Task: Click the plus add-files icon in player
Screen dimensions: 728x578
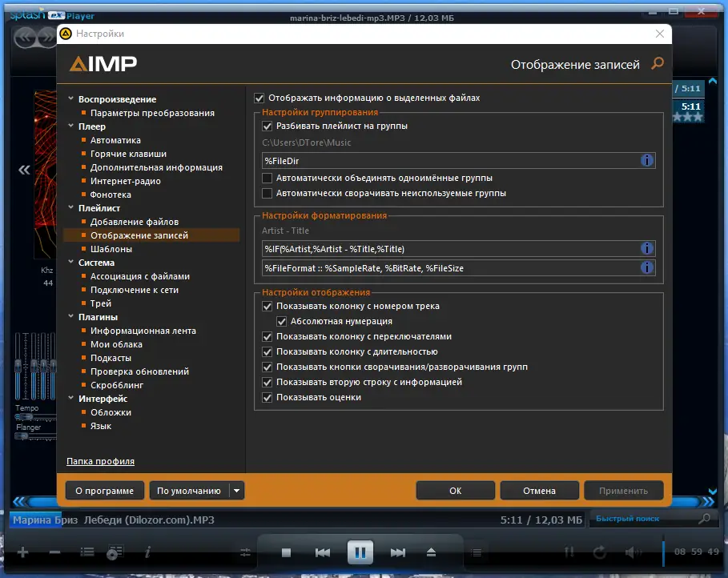Action: 22,552
